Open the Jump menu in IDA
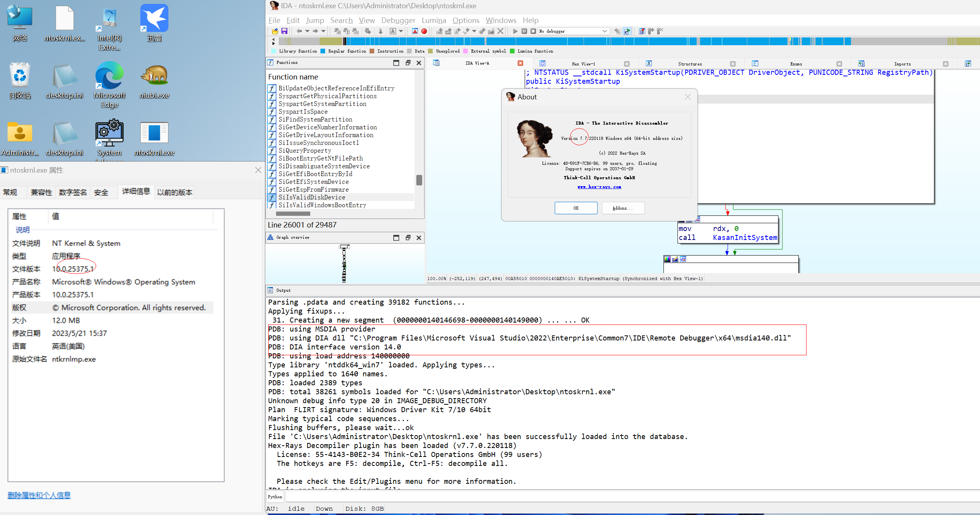Viewport: 980px width, 515px height. (315, 20)
